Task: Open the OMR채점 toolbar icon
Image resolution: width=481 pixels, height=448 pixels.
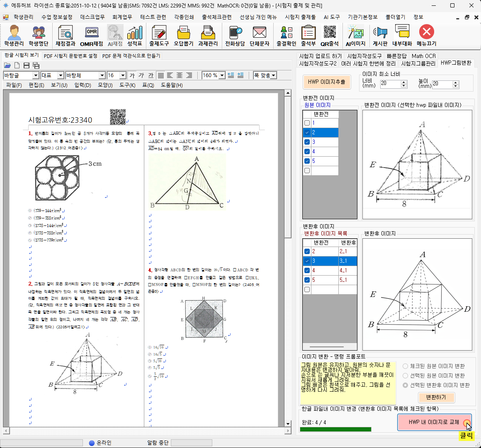Action: click(91, 36)
